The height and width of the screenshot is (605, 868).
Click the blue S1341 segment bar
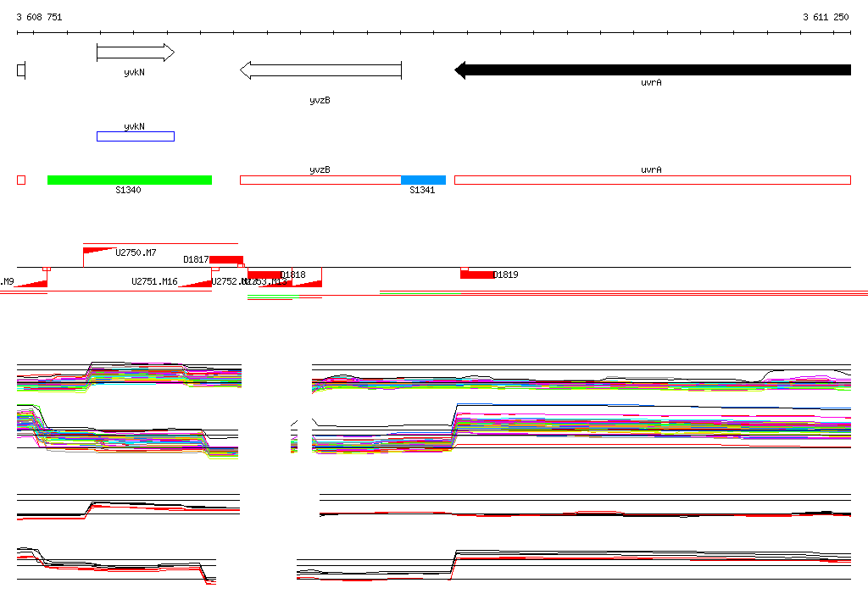point(424,180)
